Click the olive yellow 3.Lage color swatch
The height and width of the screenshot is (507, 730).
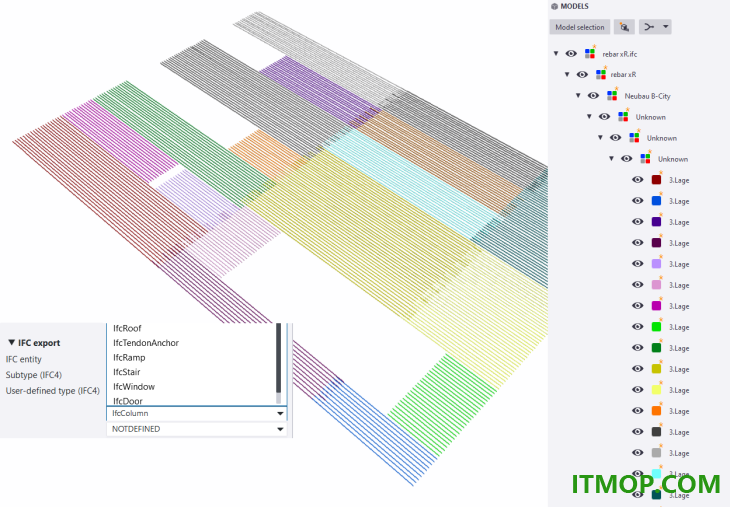pyautogui.click(x=656, y=369)
